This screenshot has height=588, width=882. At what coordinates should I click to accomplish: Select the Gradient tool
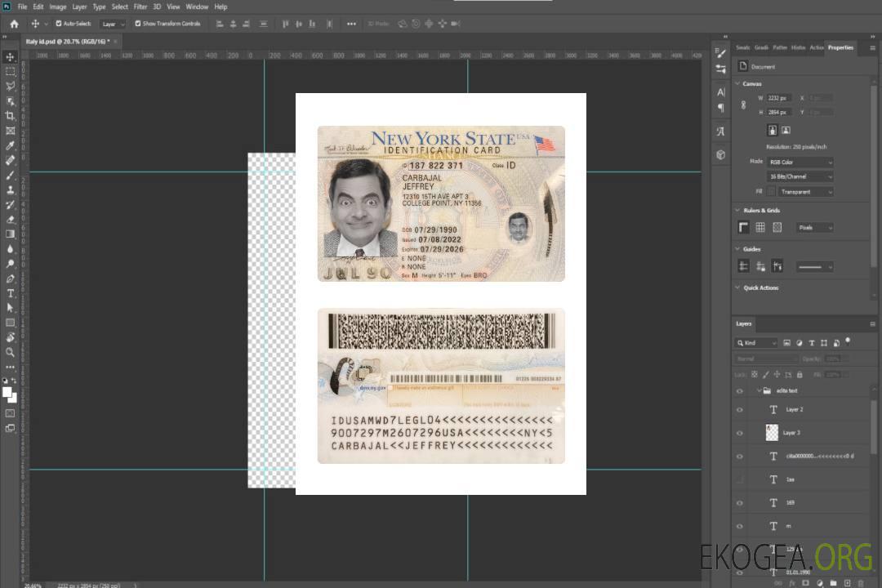[x=10, y=234]
